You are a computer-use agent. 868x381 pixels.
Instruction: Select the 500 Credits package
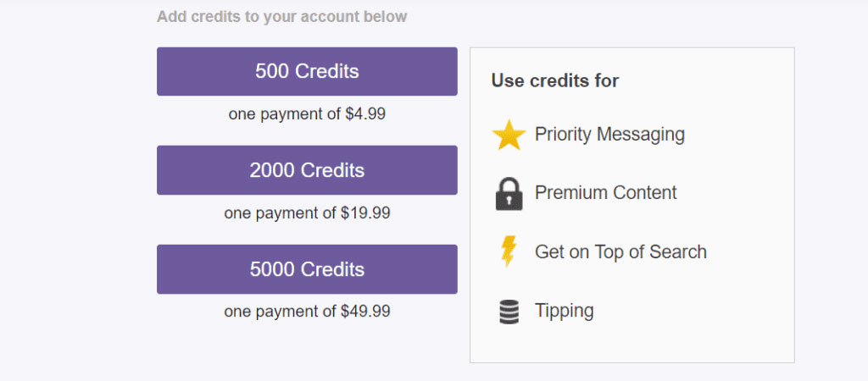click(x=307, y=71)
